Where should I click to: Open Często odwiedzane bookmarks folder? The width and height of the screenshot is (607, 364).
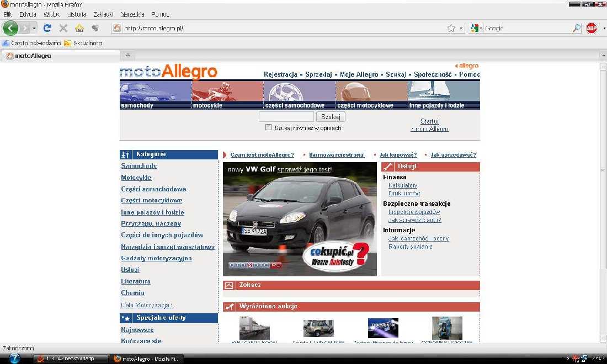point(31,43)
